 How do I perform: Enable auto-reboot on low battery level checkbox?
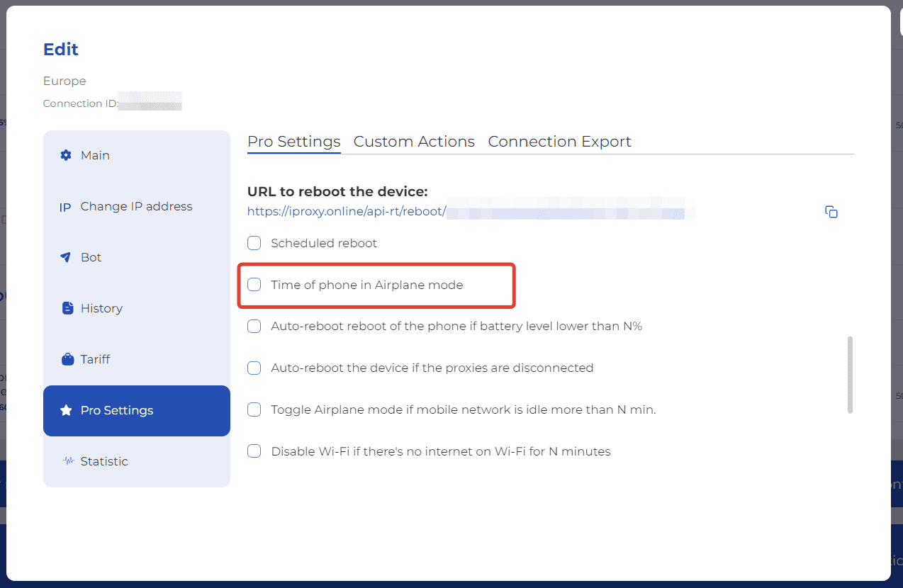[x=254, y=326]
